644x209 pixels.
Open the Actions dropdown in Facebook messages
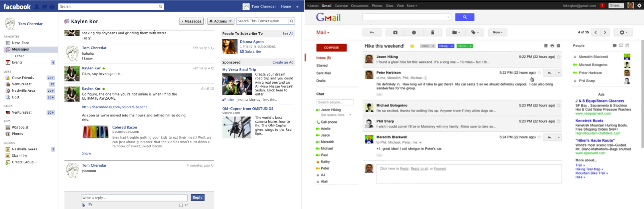[221, 21]
